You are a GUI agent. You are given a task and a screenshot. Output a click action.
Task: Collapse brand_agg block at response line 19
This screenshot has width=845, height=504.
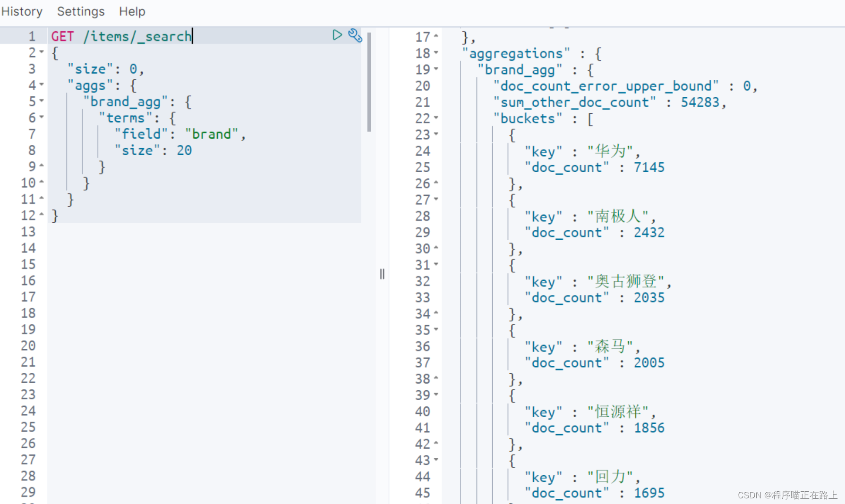click(436, 69)
